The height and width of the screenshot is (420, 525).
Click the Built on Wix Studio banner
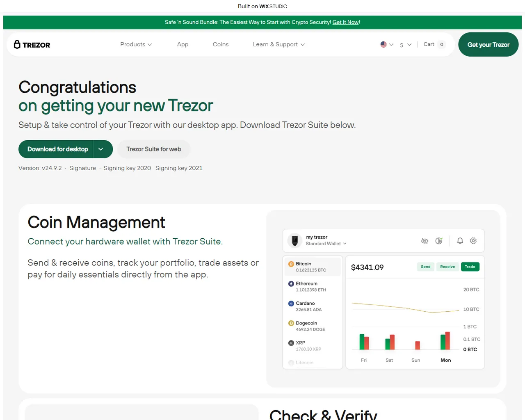[262, 6]
